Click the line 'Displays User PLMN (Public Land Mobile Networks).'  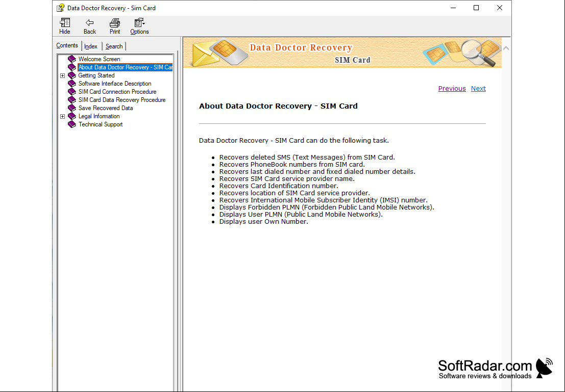point(301,215)
